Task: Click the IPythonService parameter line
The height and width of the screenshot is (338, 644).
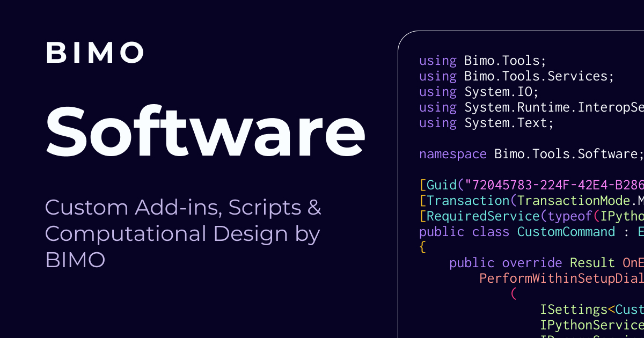Action: pos(591,325)
